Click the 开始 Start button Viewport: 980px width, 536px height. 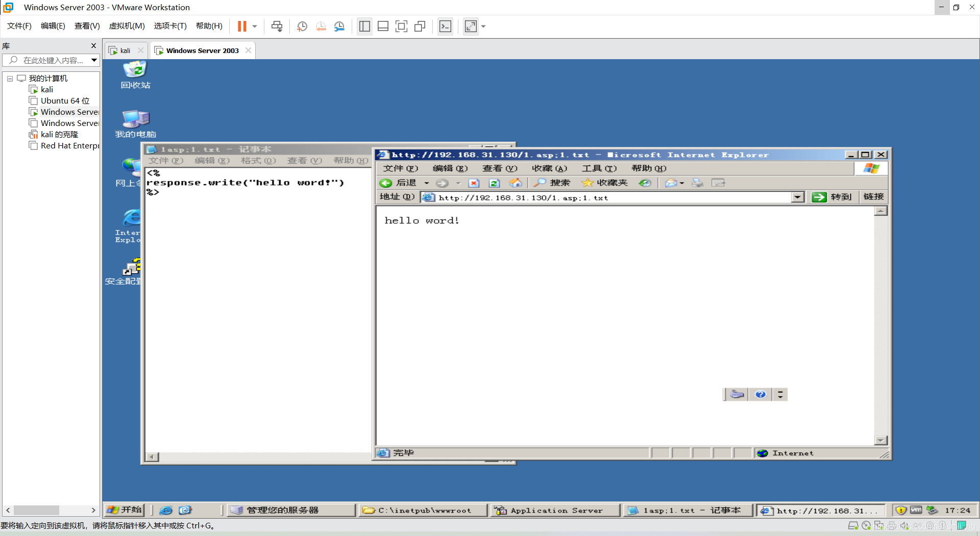[125, 510]
